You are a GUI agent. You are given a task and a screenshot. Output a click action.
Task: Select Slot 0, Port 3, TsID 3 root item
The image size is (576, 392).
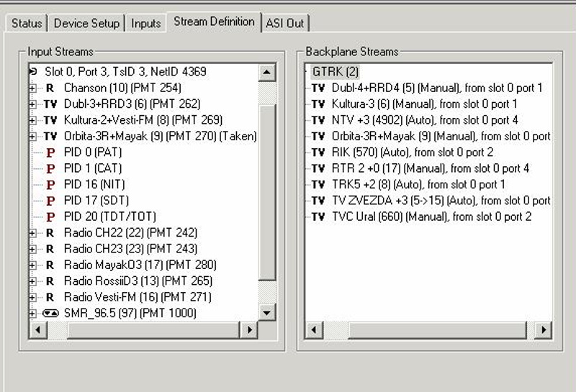coord(125,72)
